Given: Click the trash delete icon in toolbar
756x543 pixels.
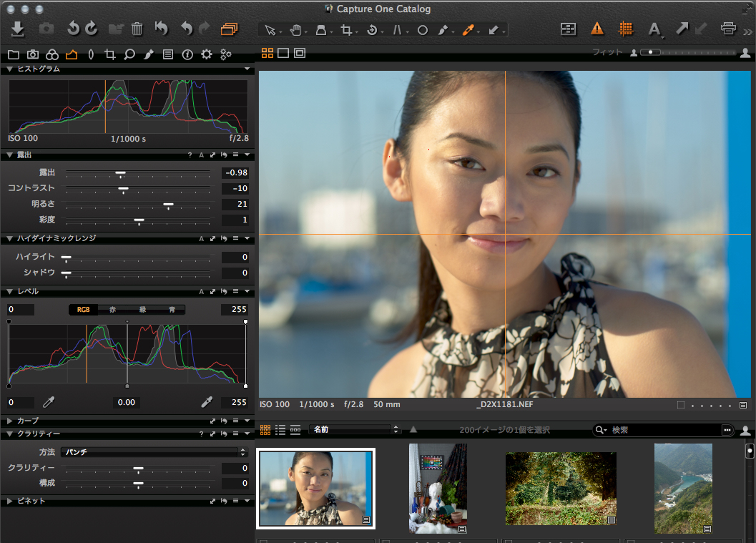Looking at the screenshot, I should [x=137, y=29].
